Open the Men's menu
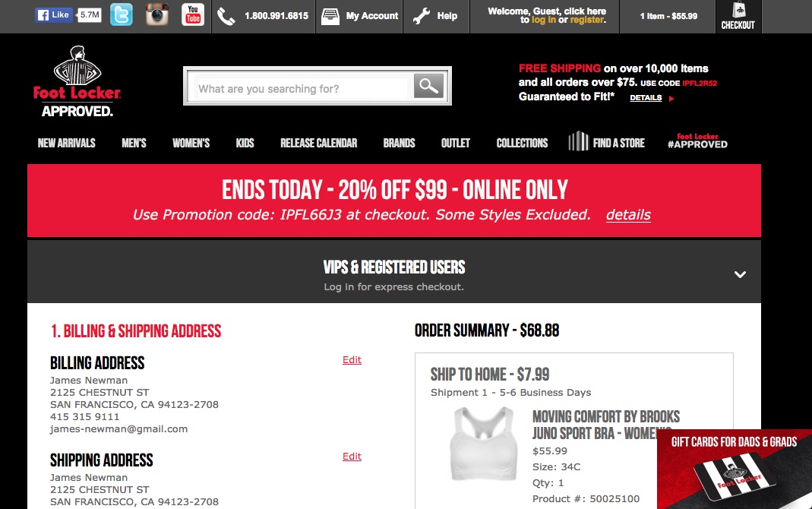The height and width of the screenshot is (509, 812). [134, 144]
